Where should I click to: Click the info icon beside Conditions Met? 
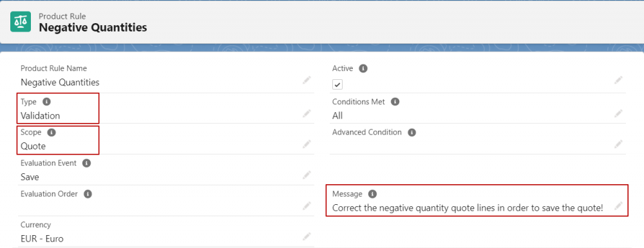(x=395, y=101)
